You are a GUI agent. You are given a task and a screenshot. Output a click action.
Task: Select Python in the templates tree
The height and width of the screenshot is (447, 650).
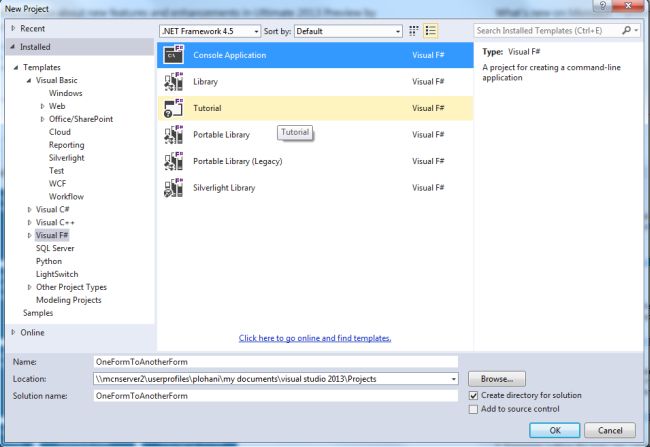pos(49,261)
